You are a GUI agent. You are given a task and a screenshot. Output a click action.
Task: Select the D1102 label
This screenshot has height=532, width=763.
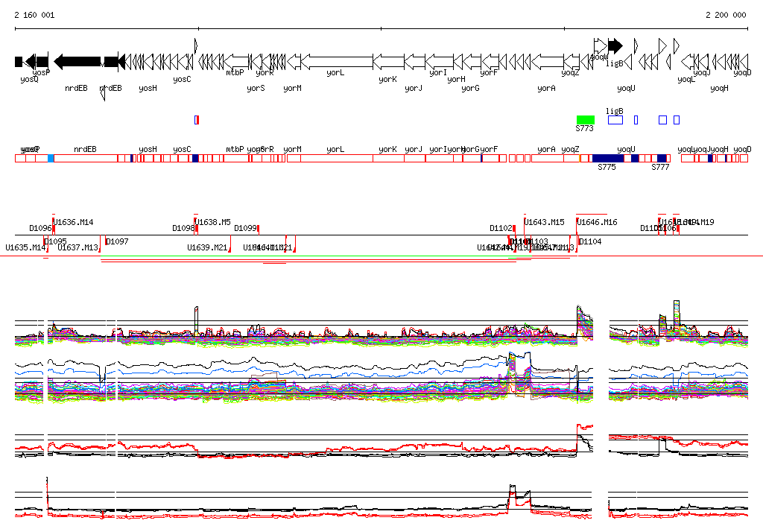(501, 228)
